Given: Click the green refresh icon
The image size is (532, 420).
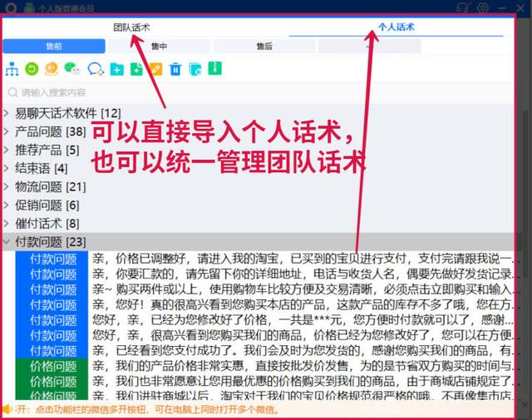Looking at the screenshot, I should [x=32, y=69].
